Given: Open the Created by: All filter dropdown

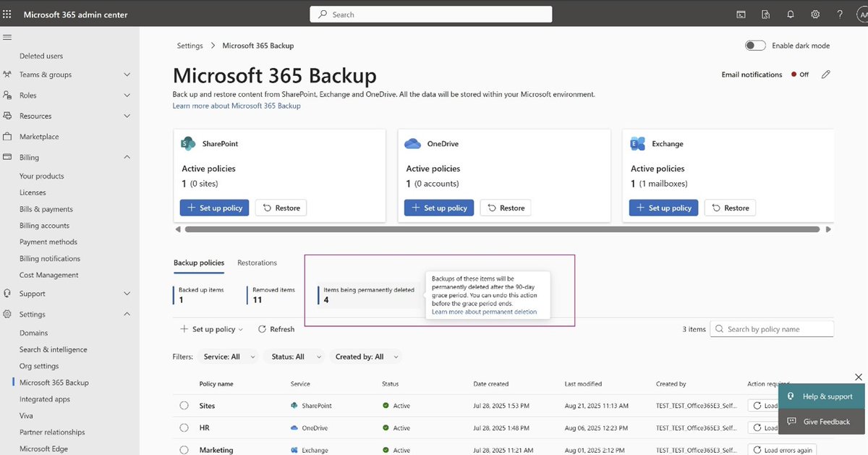Looking at the screenshot, I should pyautogui.click(x=365, y=357).
